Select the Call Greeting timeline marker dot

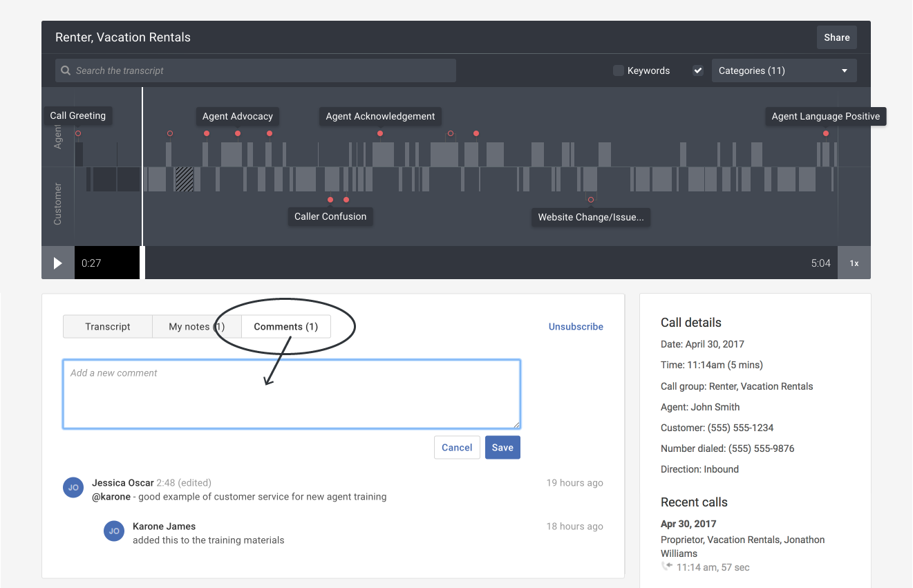(78, 133)
